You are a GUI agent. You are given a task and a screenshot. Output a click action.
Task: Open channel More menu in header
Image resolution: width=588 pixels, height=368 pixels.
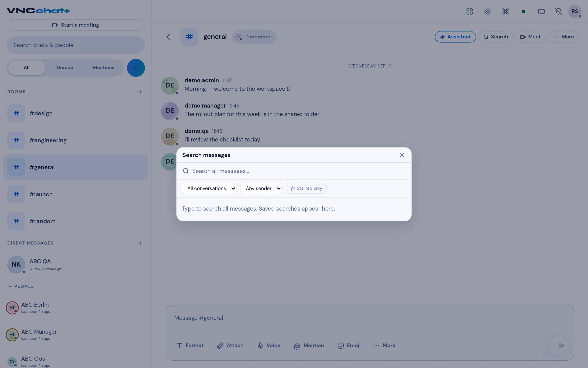tap(563, 37)
